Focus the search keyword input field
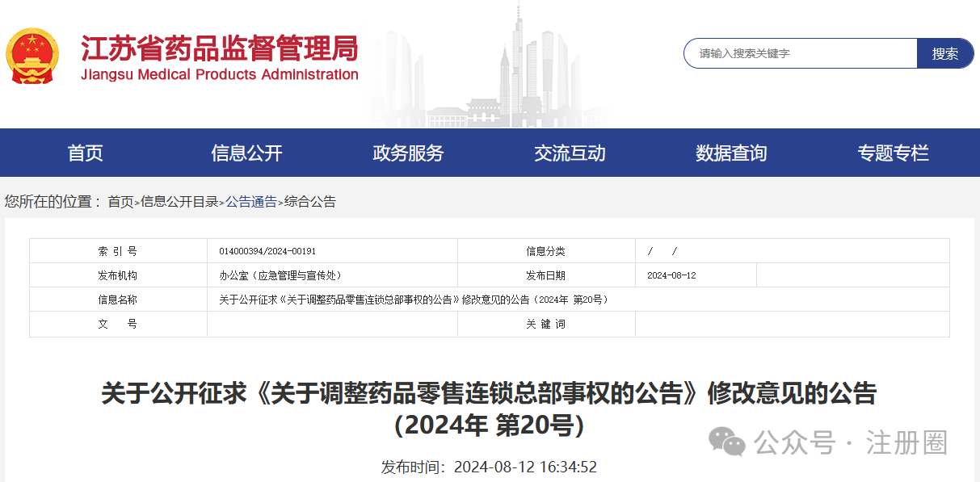 800,53
